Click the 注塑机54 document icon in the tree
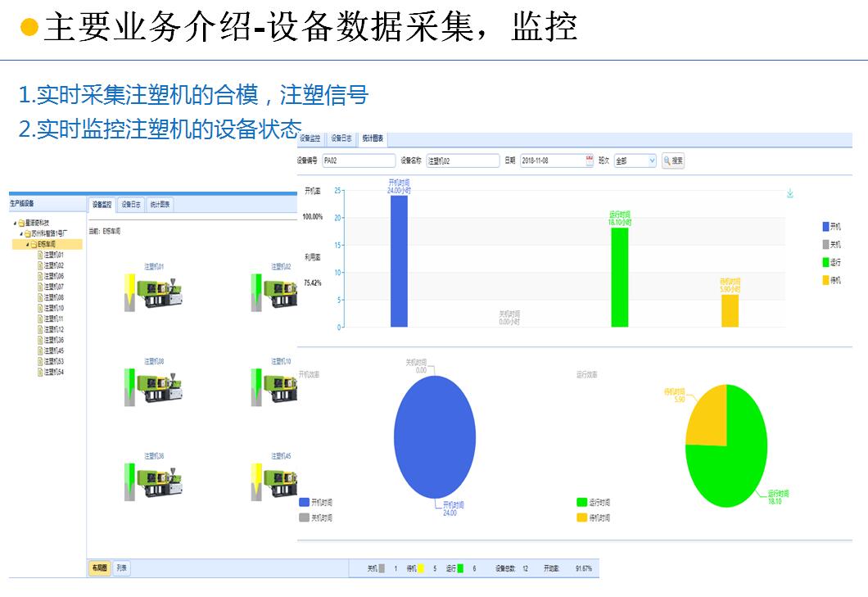The height and width of the screenshot is (597, 868). (x=39, y=372)
